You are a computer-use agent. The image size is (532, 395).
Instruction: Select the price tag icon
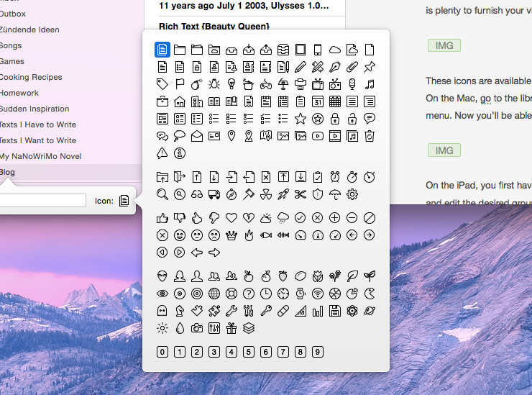pos(162,84)
